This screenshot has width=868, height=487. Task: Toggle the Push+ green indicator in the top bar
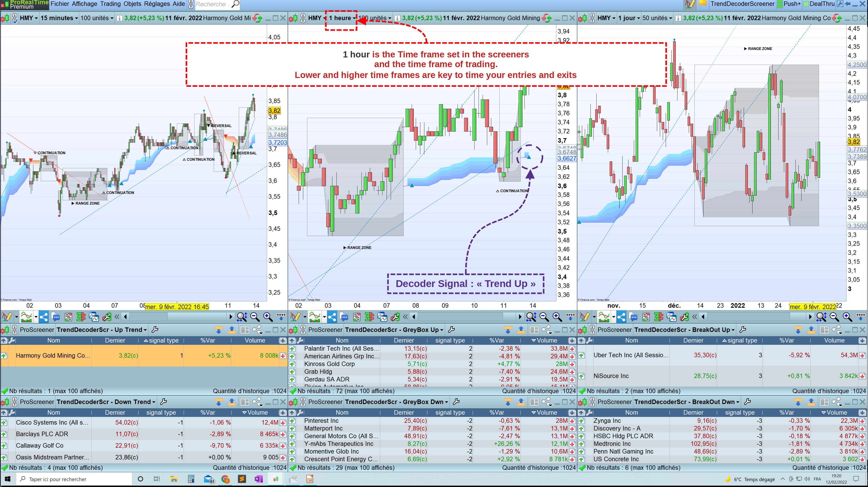[x=789, y=4]
